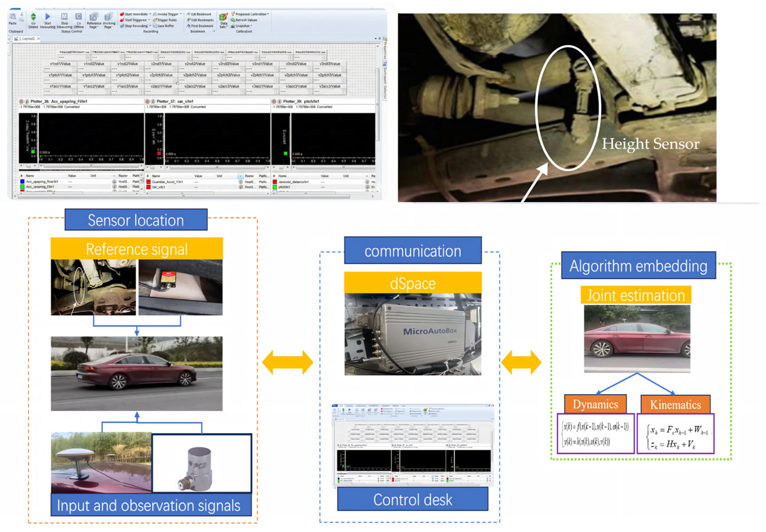The image size is (766, 532).
Task: Click the Go Online icon
Action: click(33, 17)
